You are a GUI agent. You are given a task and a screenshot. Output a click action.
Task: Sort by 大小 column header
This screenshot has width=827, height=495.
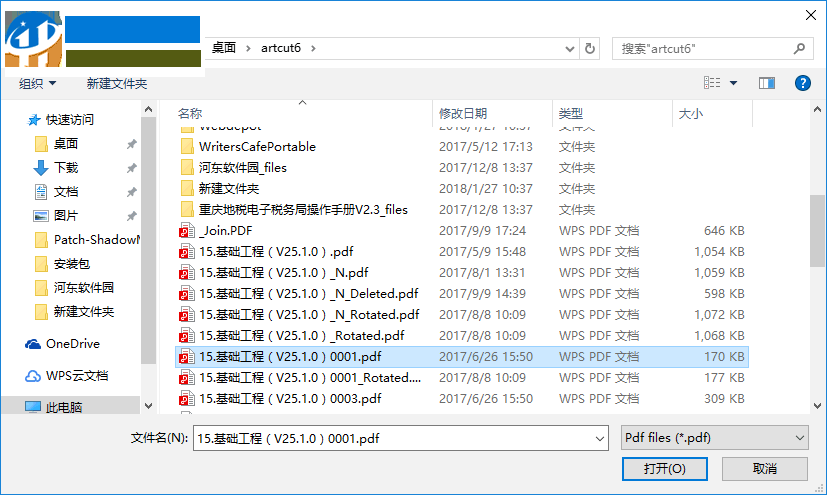pyautogui.click(x=690, y=113)
